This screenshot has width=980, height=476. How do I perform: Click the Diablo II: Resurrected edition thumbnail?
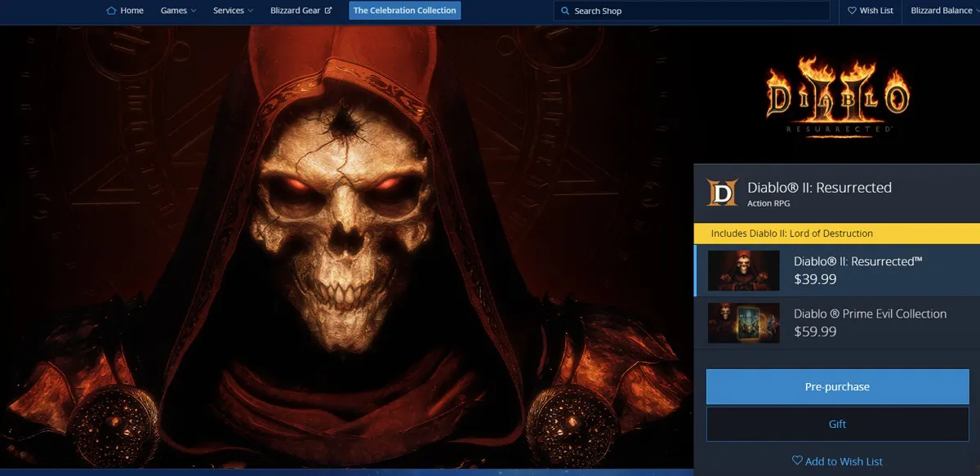(743, 270)
